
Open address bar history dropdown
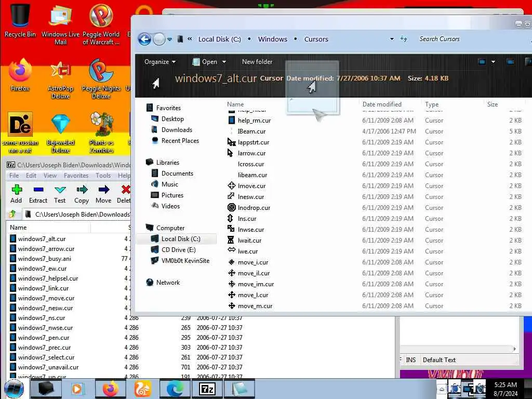tap(392, 39)
